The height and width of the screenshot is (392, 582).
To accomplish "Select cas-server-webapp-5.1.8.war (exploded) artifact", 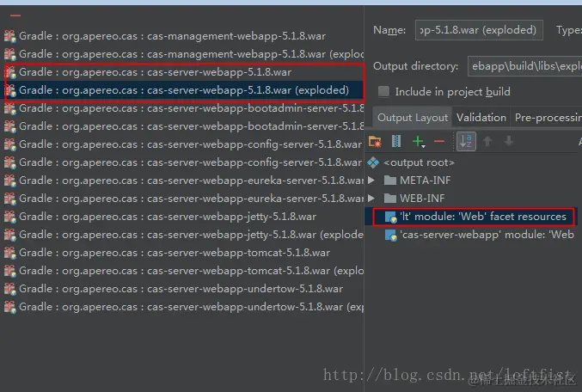I will 182,90.
